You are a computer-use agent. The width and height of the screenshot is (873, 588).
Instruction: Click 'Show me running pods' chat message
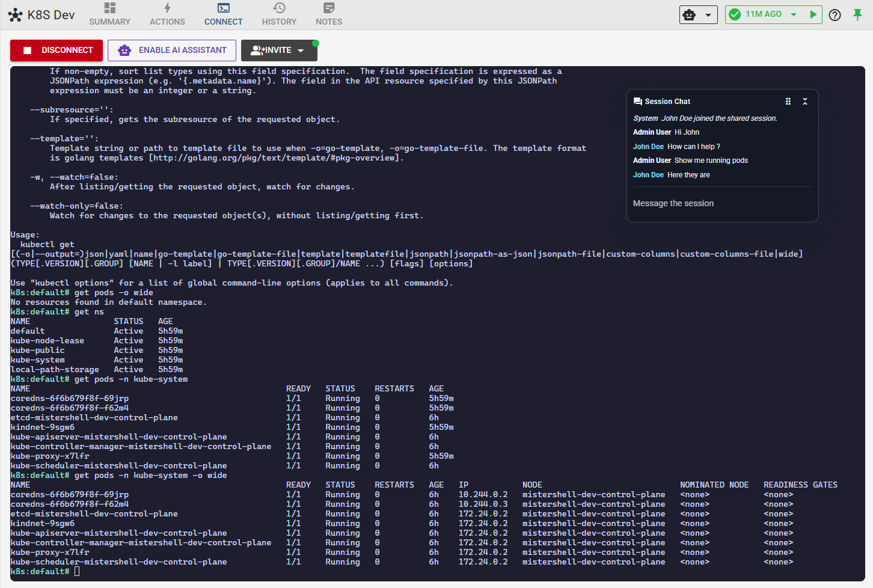click(x=711, y=161)
